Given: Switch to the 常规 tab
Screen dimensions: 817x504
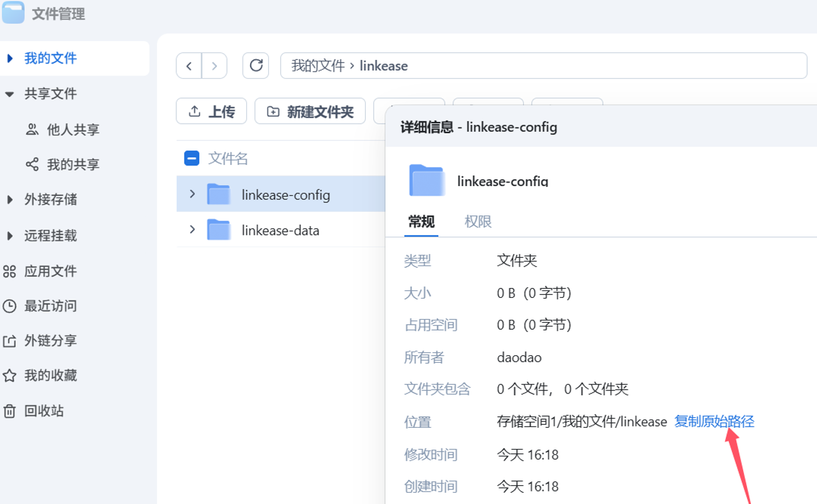Looking at the screenshot, I should click(421, 222).
